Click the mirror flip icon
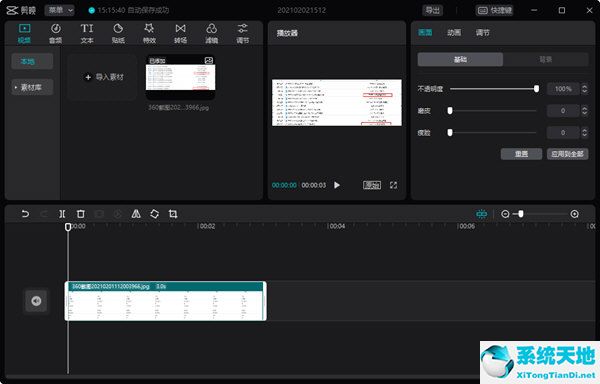This screenshot has height=384, width=600. point(136,214)
